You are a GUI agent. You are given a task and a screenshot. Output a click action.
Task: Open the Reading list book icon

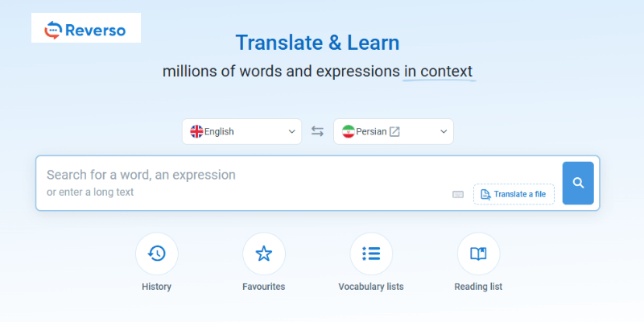point(478,254)
